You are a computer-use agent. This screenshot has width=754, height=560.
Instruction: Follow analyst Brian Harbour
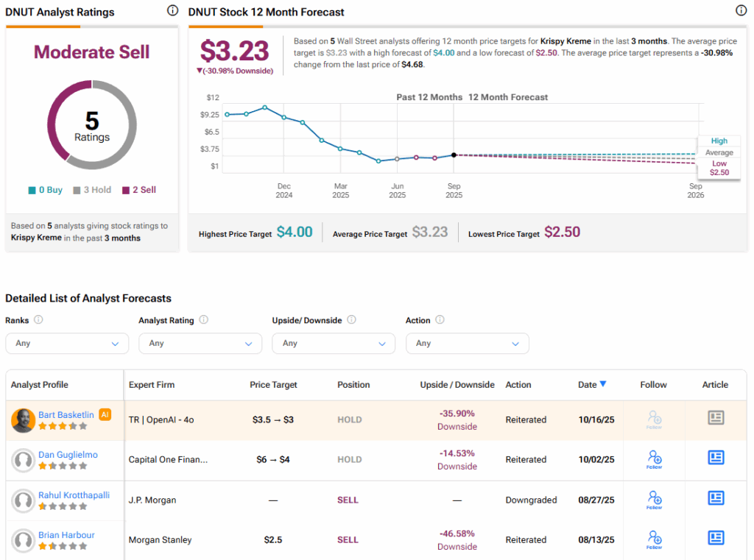pos(654,539)
